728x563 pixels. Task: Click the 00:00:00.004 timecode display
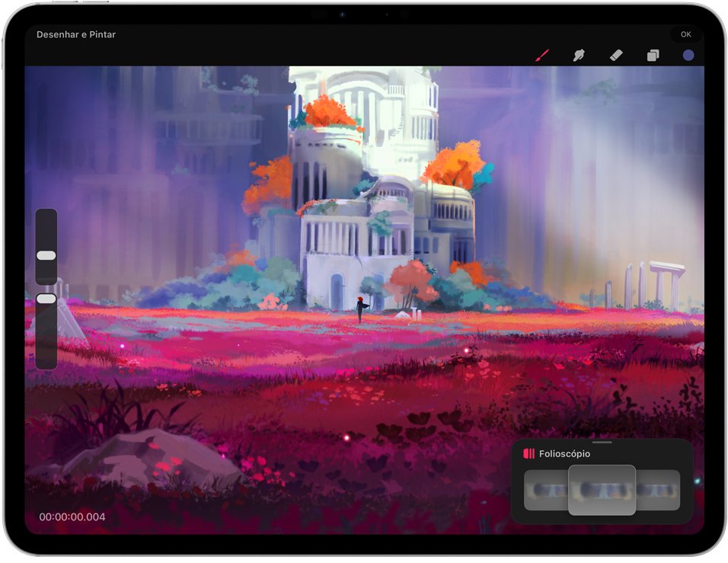[x=72, y=517]
